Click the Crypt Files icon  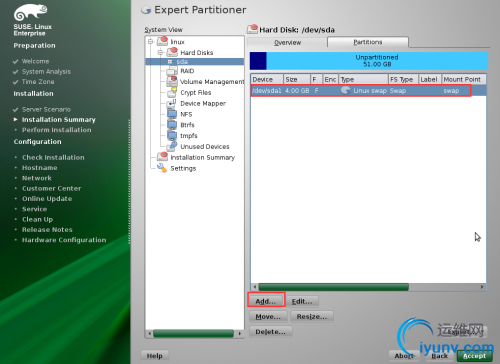(172, 92)
